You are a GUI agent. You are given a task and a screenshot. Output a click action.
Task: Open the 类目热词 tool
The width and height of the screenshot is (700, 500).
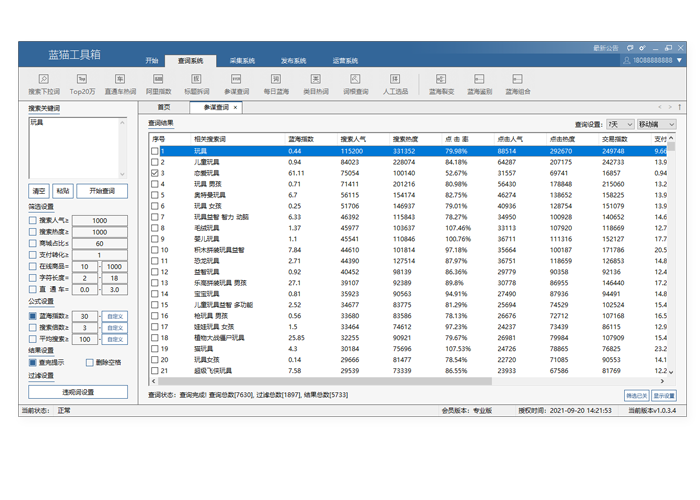point(316,84)
